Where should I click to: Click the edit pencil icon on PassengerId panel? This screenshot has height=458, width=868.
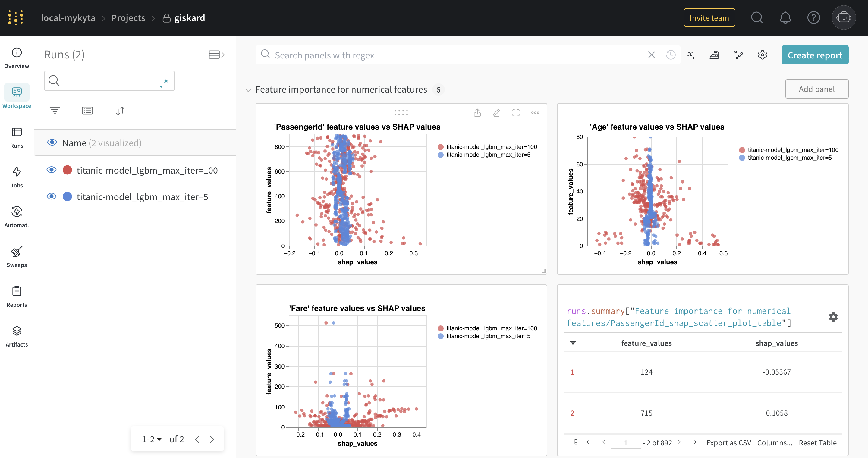click(x=496, y=113)
